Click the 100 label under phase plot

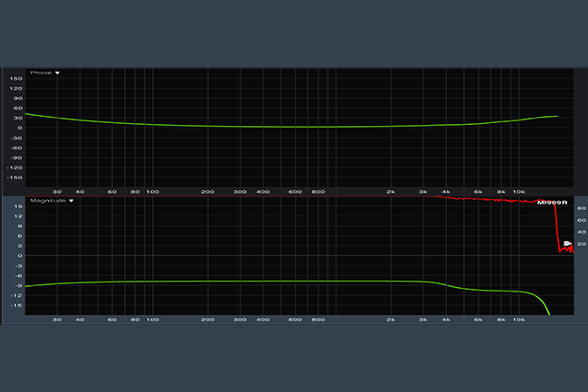pyautogui.click(x=153, y=192)
